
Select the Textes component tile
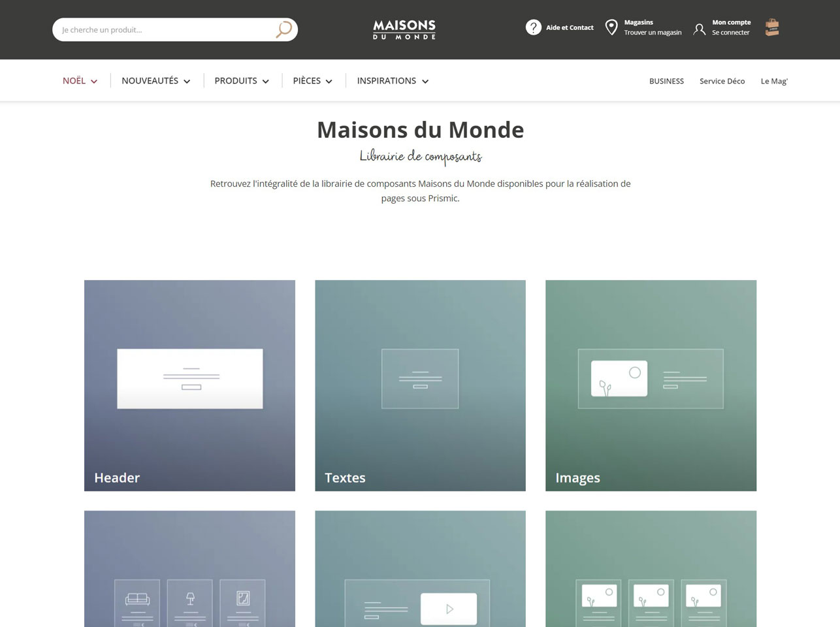pyautogui.click(x=420, y=385)
